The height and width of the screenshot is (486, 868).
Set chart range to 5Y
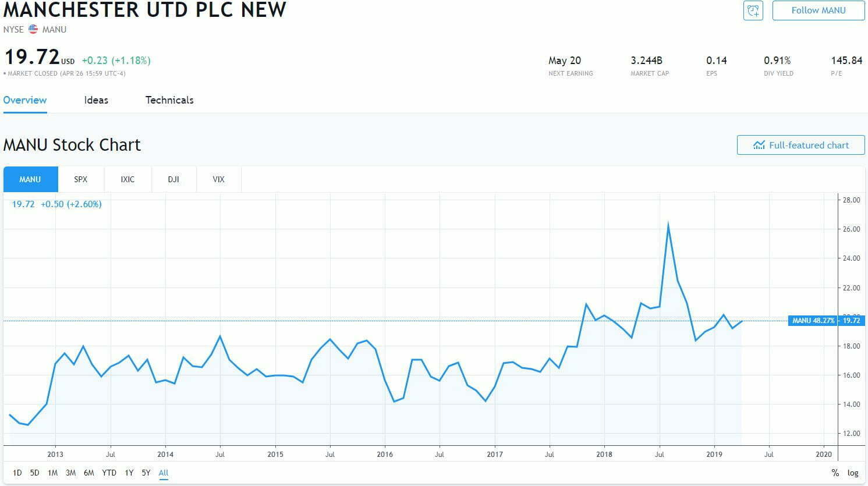coord(146,473)
